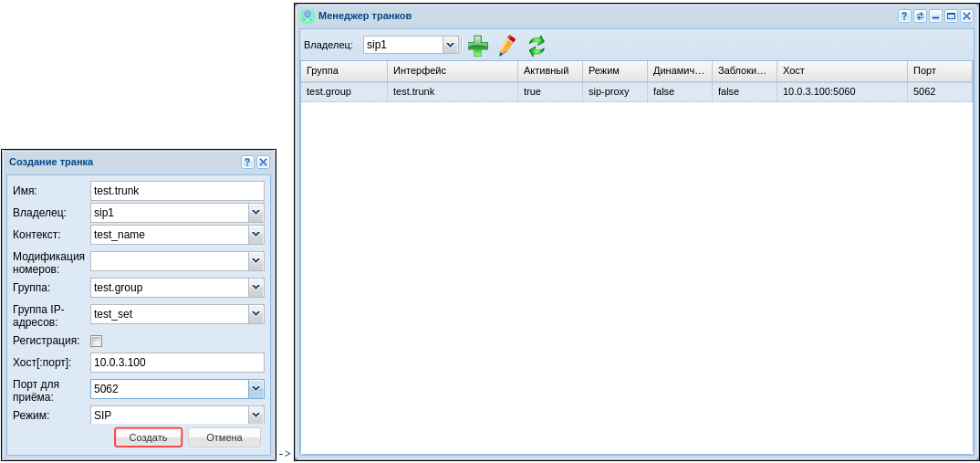
Task: Click the Активный column header
Action: pos(550,70)
